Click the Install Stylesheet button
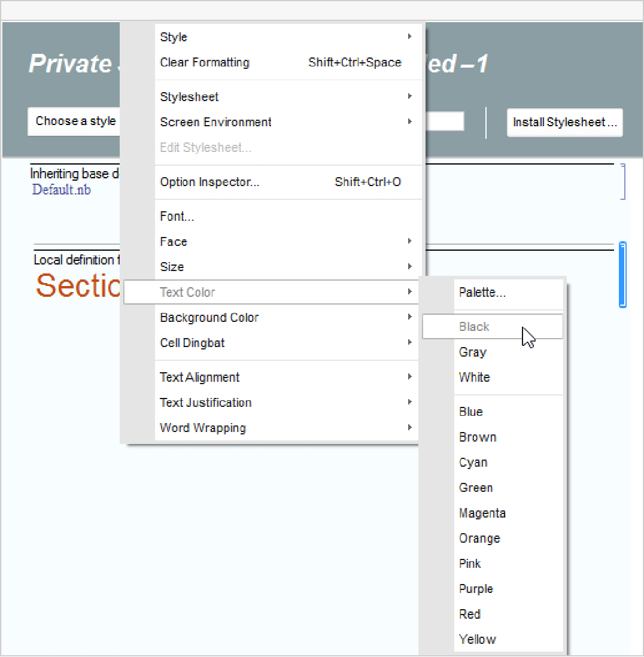The image size is (644, 657). (x=564, y=123)
